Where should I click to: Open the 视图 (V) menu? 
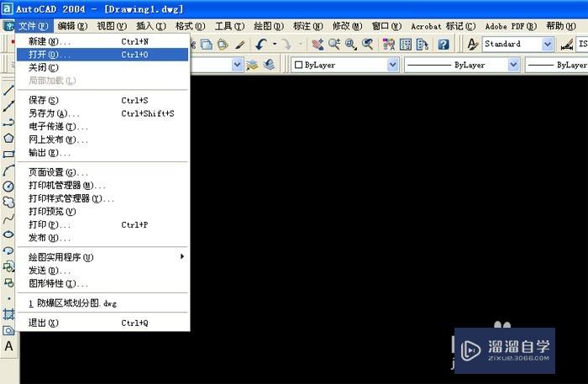(x=112, y=26)
